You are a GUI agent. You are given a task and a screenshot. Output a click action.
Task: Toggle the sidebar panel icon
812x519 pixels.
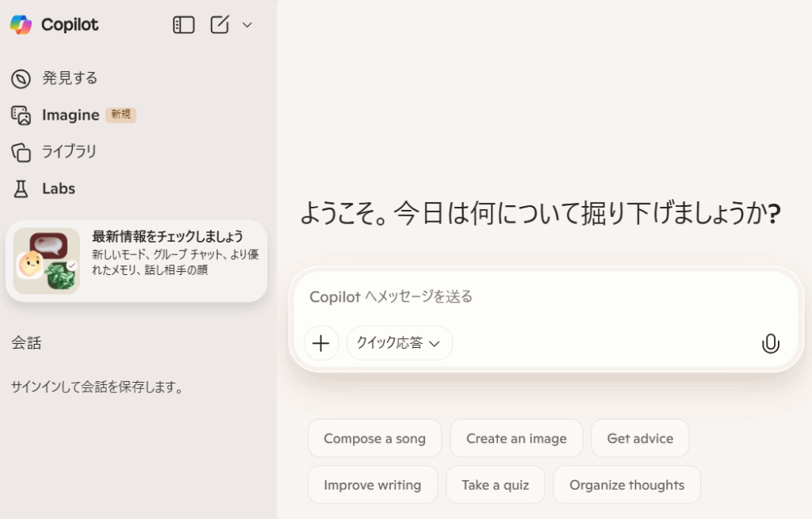coord(183,25)
